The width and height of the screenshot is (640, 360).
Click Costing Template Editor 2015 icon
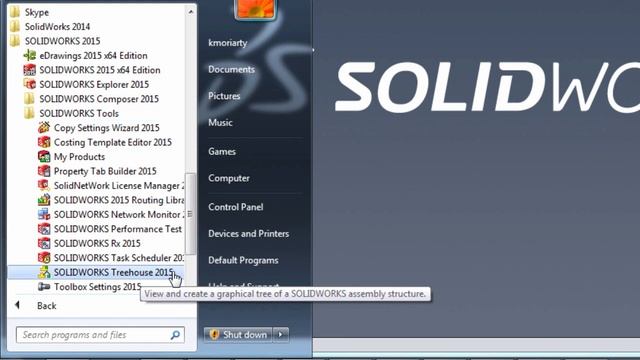coord(44,142)
